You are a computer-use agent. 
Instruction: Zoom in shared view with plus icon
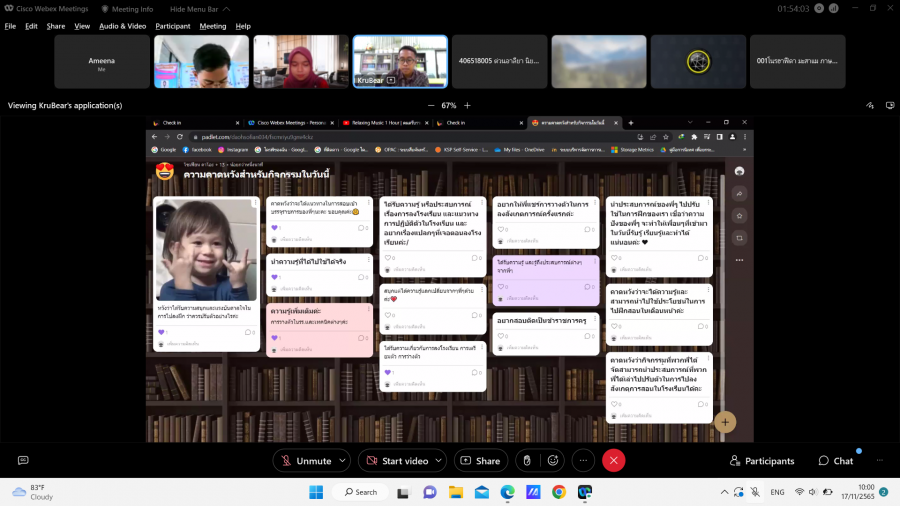click(467, 105)
